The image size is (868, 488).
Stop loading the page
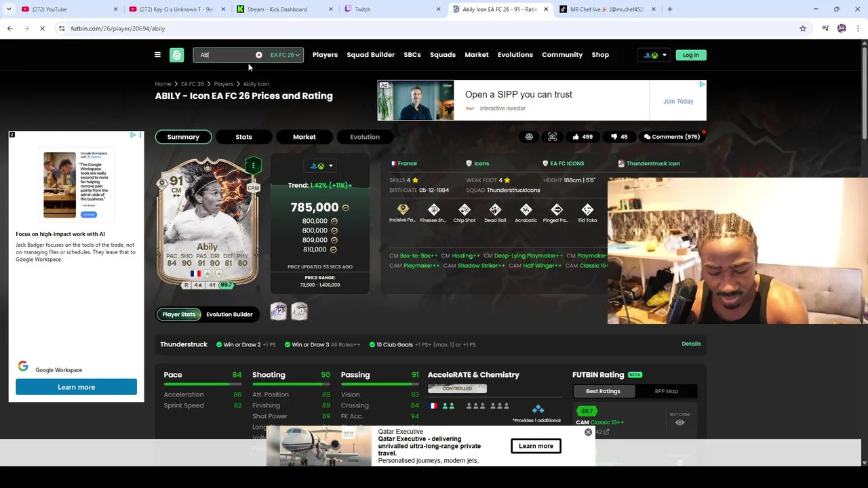(x=42, y=28)
